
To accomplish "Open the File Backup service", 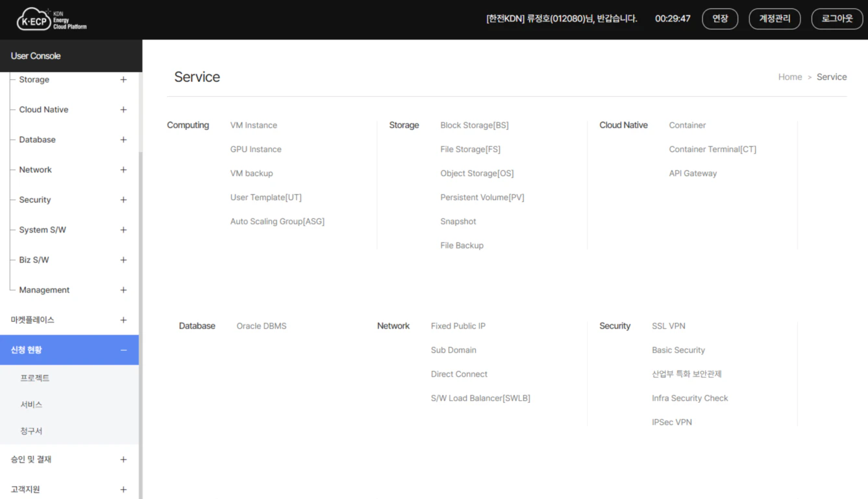I will tap(462, 246).
